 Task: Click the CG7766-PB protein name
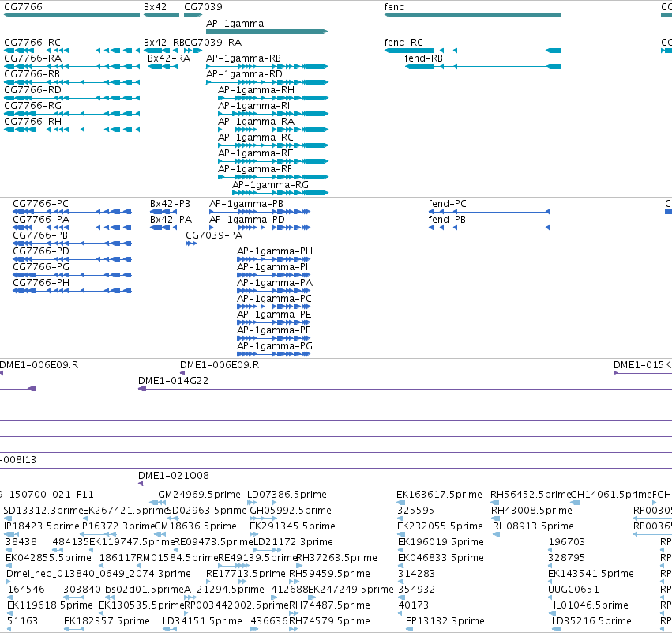(40, 235)
